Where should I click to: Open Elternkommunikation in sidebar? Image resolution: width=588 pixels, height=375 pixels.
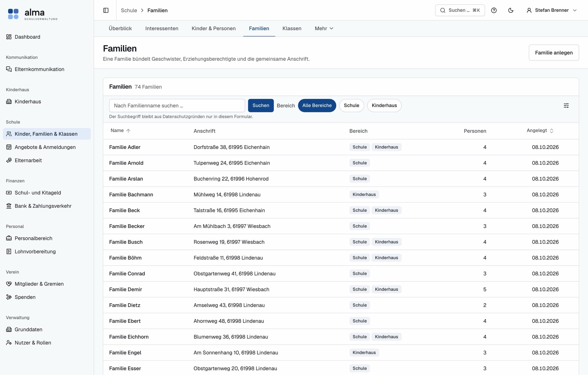[x=47, y=69]
